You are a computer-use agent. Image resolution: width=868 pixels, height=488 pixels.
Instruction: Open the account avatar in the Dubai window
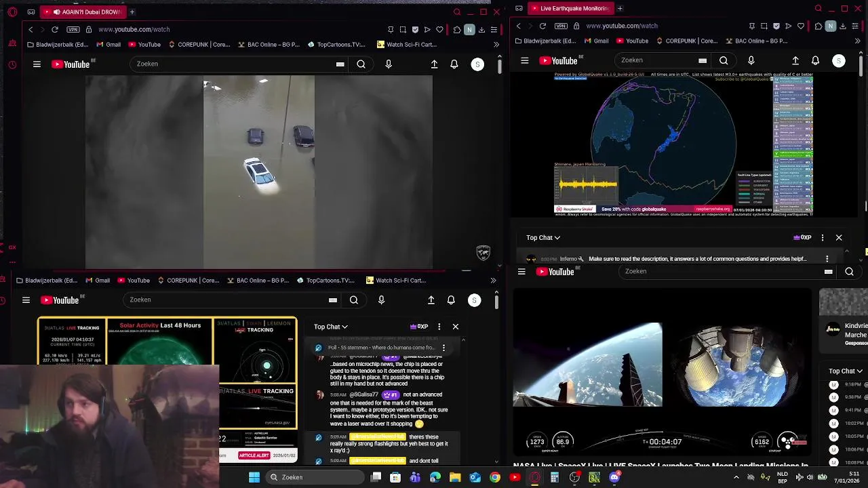pyautogui.click(x=477, y=64)
